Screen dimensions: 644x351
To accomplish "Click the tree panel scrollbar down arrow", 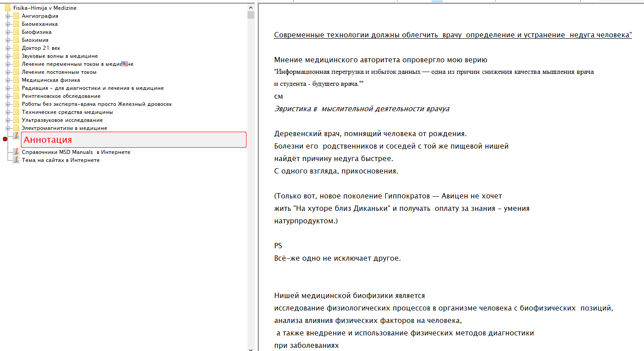I will 251,347.
